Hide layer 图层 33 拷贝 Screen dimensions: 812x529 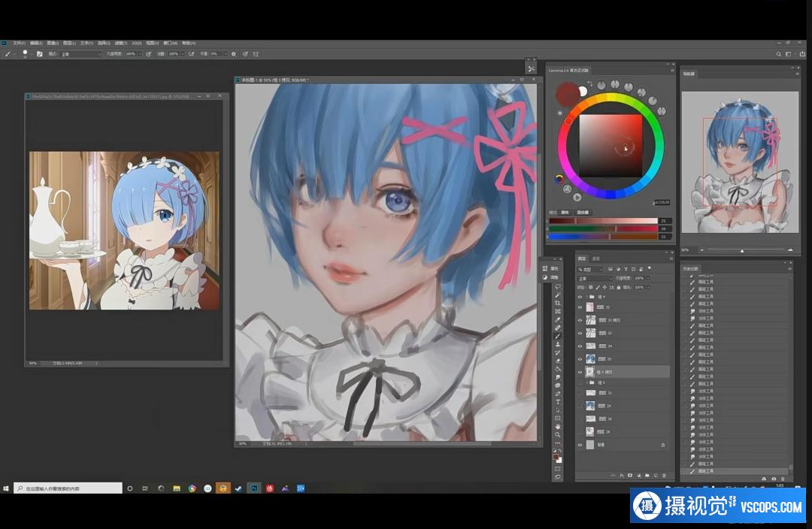tap(580, 320)
